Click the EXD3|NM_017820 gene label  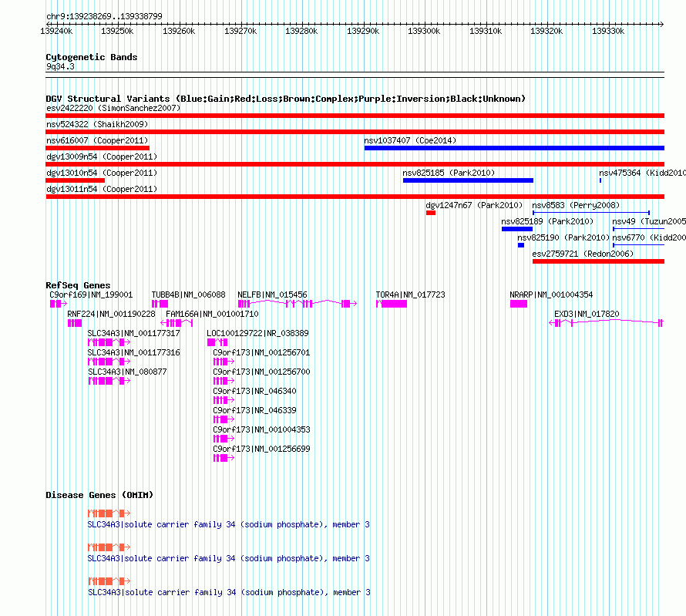[x=587, y=314]
